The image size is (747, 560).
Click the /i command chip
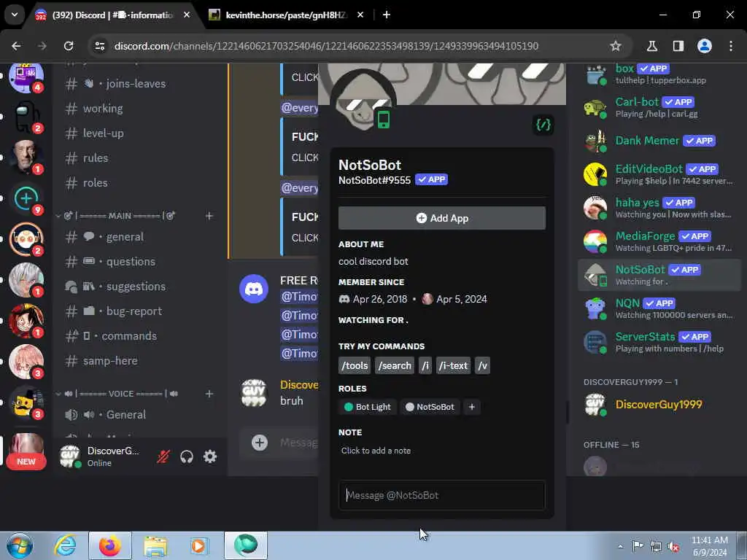[x=425, y=366]
